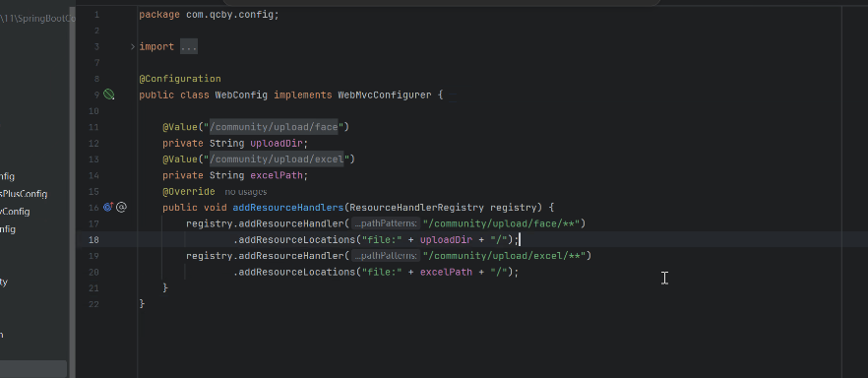The width and height of the screenshot is (868, 378).
Task: Click the "/community/upload/excel" @Value string
Action: pyautogui.click(x=277, y=159)
